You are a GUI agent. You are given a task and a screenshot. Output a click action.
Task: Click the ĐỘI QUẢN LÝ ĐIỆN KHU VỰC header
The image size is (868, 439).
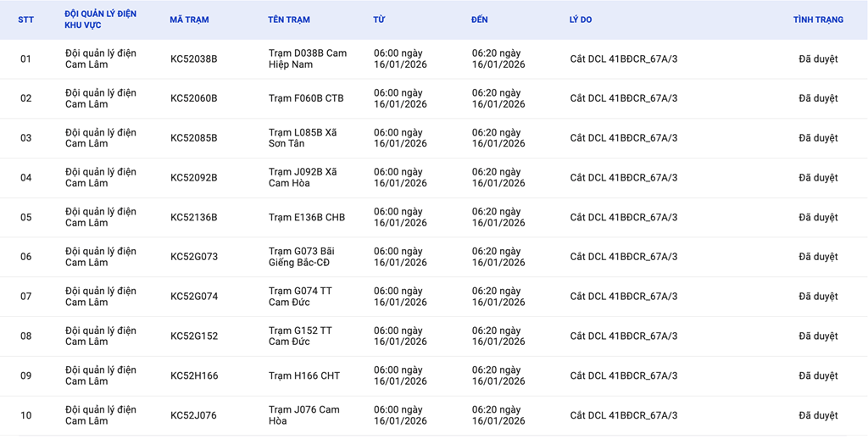pos(100,19)
